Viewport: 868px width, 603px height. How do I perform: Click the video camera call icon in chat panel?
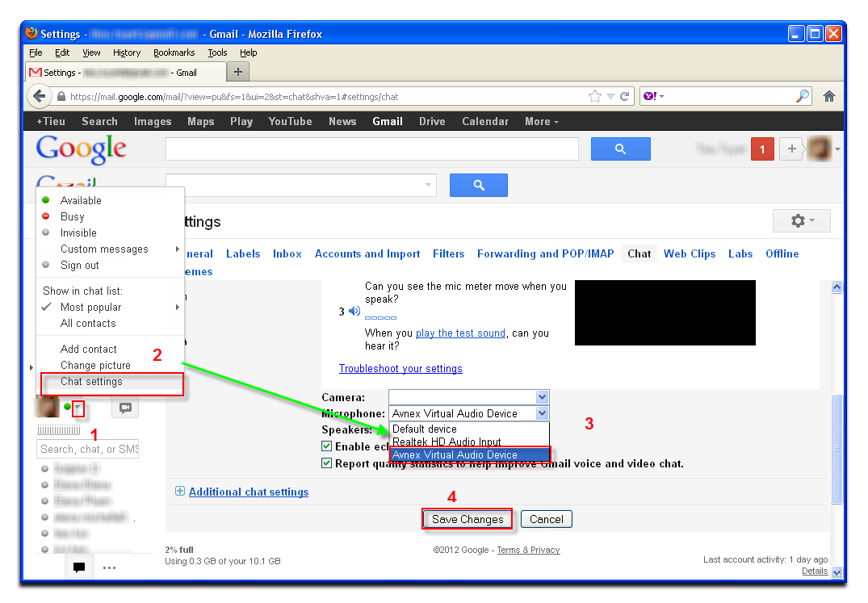pos(126,408)
